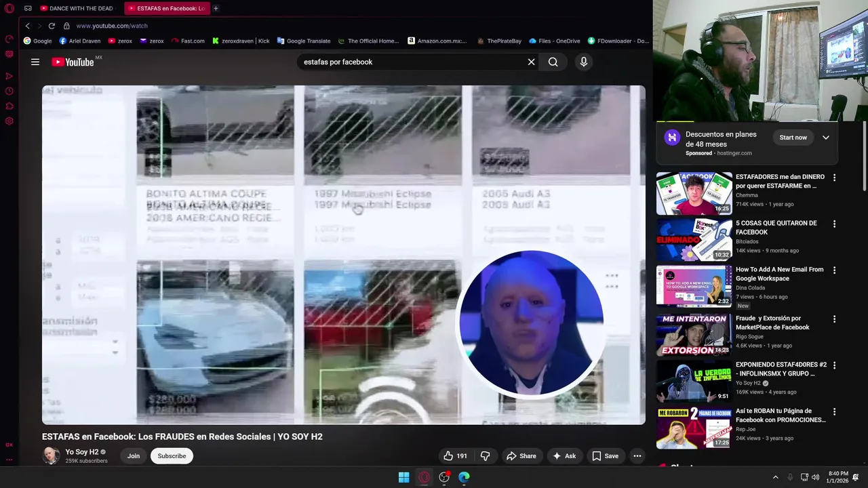Subscribe to Yo Soy H2
Image resolution: width=868 pixels, height=488 pixels.
tap(172, 456)
